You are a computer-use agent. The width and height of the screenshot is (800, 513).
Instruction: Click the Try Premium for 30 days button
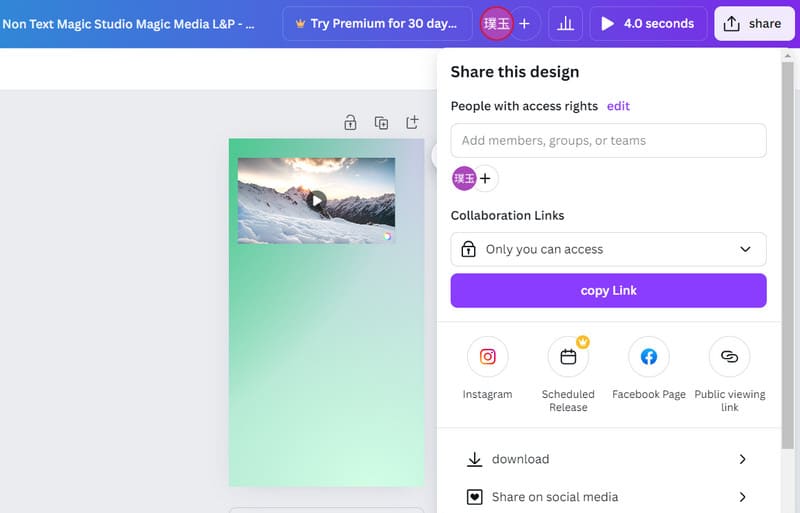point(377,23)
